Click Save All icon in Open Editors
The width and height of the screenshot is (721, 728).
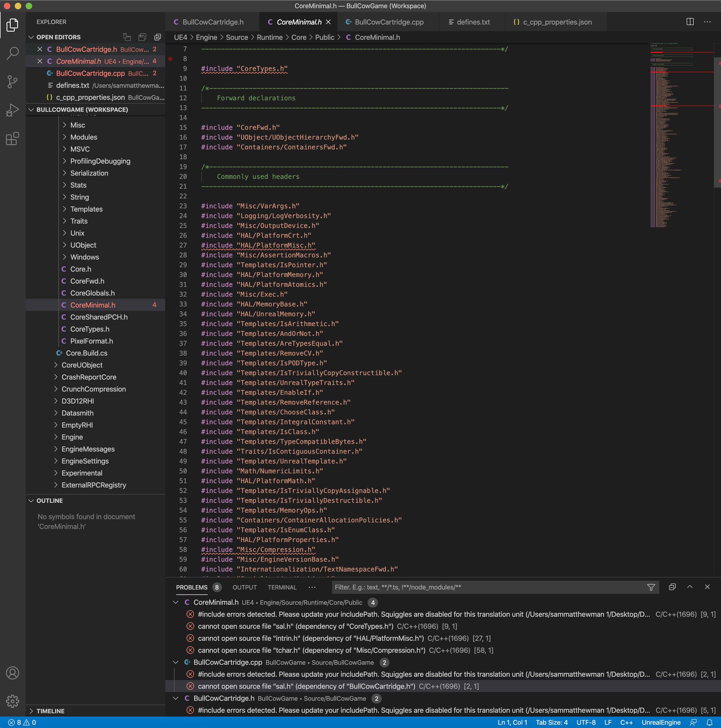tap(142, 37)
